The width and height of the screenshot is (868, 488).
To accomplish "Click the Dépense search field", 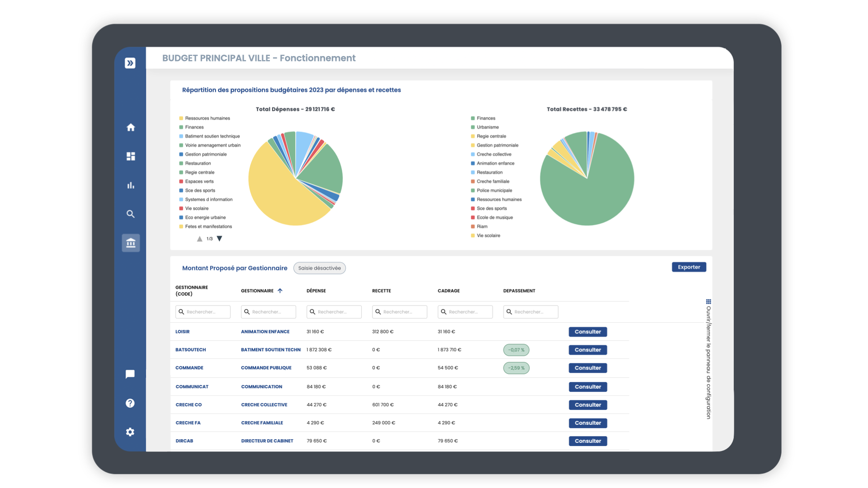I will 334,312.
